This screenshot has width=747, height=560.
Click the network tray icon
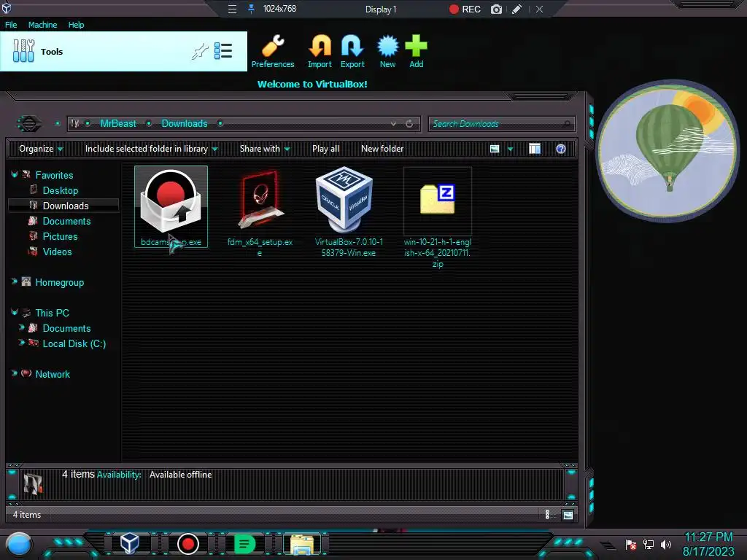point(649,544)
